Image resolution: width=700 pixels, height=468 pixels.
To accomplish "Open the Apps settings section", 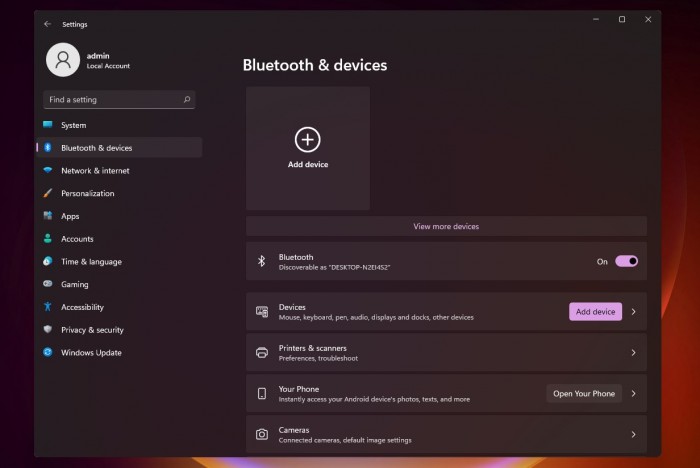I will point(70,216).
